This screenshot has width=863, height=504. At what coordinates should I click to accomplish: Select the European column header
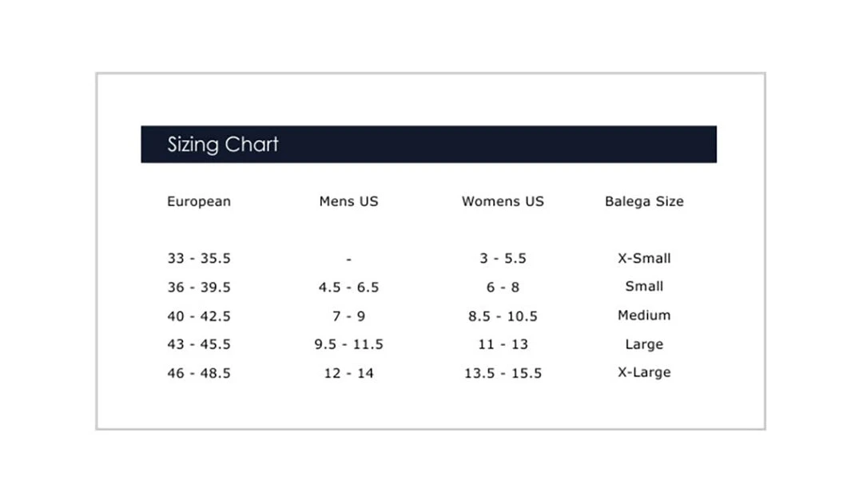click(x=199, y=202)
